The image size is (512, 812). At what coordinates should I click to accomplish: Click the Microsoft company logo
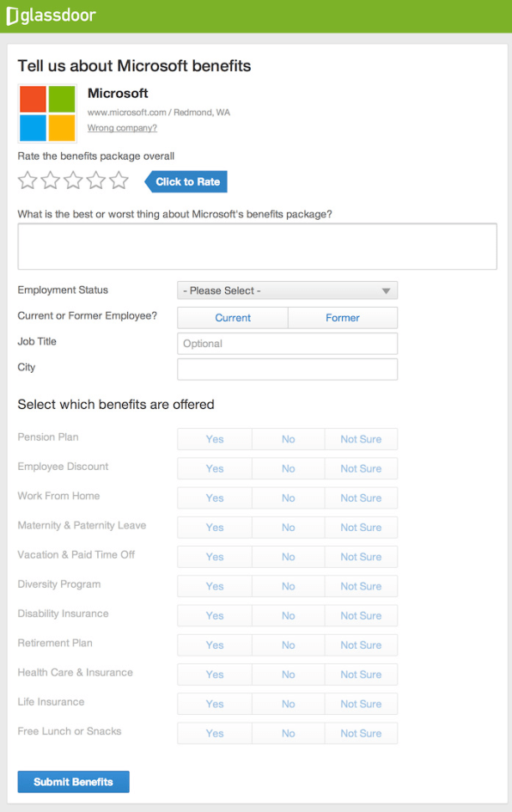pos(47,113)
